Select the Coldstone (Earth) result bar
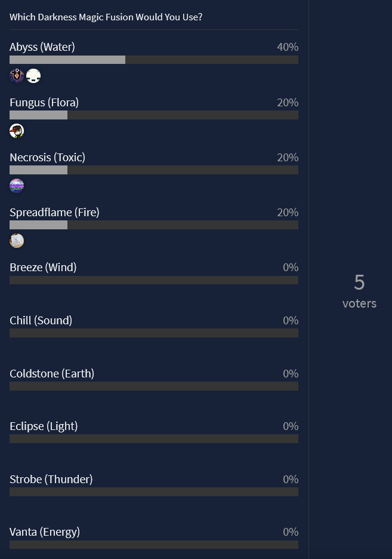The width and height of the screenshot is (392, 559). pos(154,386)
